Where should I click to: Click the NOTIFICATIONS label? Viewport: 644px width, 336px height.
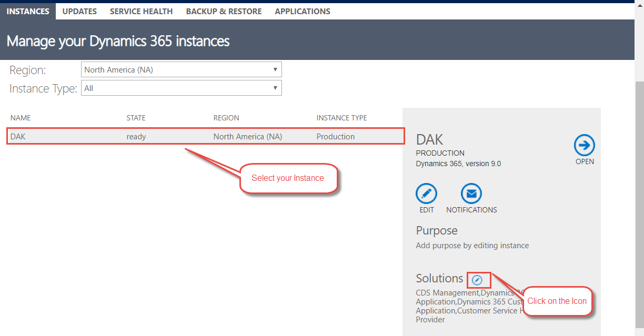[471, 210]
